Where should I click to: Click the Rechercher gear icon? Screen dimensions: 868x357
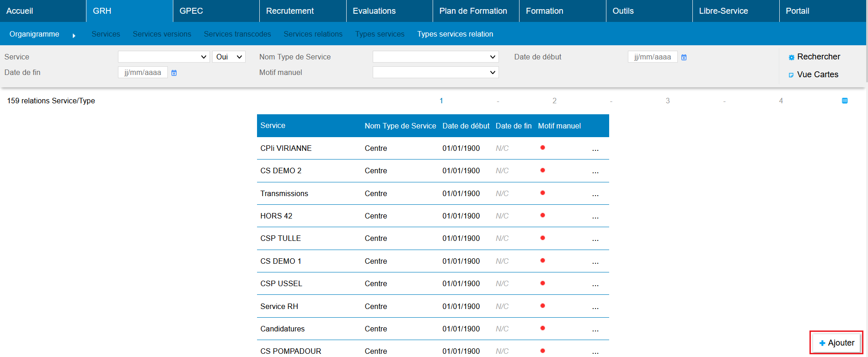(791, 58)
